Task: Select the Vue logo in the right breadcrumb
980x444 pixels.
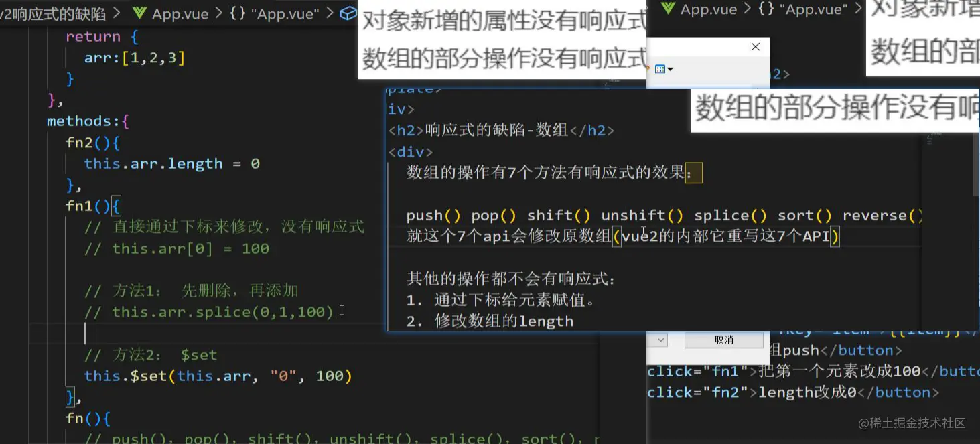Action: 668,9
